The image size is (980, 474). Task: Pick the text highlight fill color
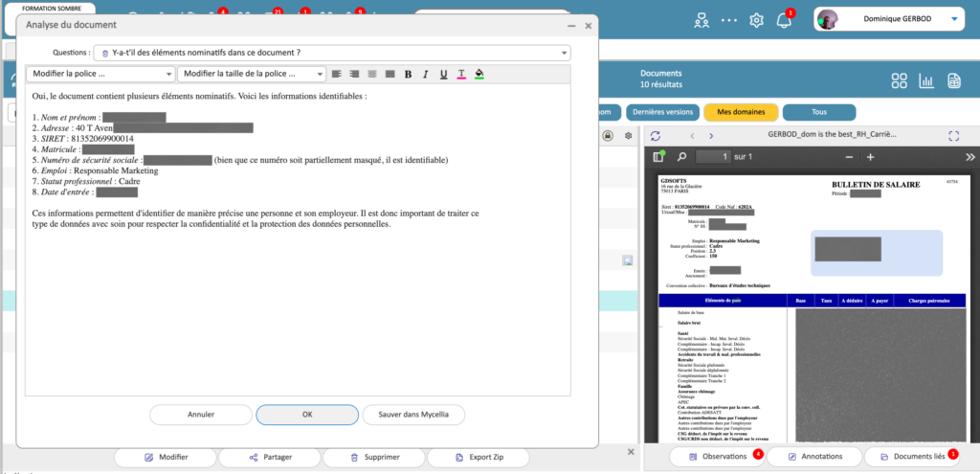click(479, 74)
